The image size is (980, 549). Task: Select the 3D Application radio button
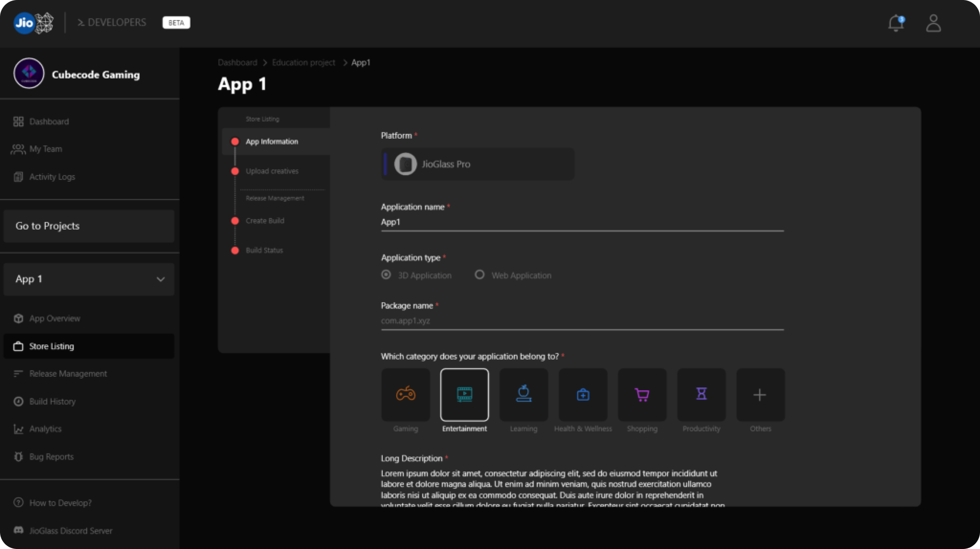tap(386, 275)
